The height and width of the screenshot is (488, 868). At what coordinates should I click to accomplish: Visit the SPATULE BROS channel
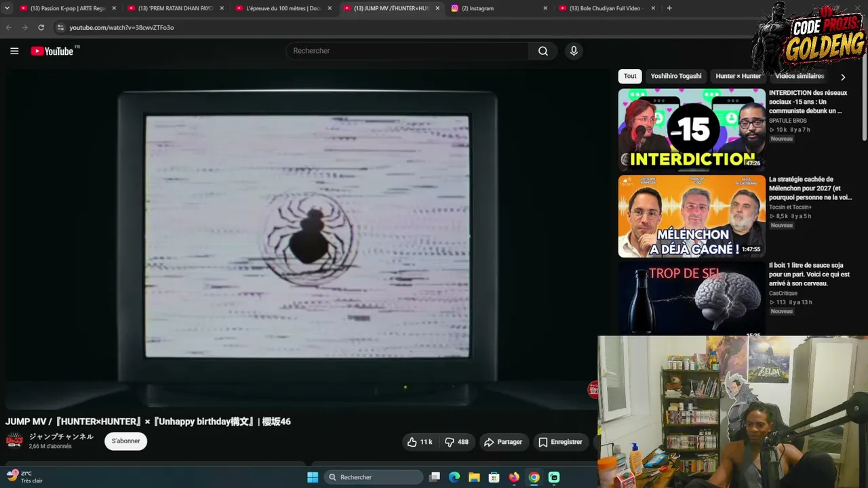coord(788,121)
